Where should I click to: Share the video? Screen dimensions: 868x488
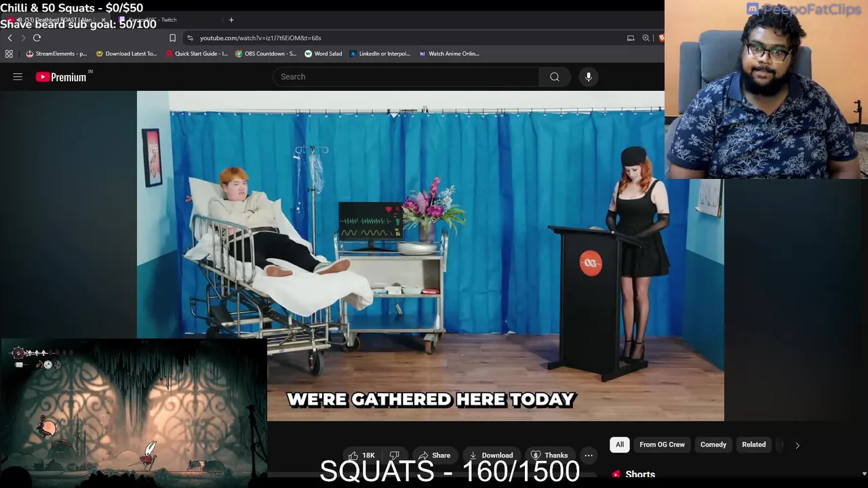[x=435, y=455]
